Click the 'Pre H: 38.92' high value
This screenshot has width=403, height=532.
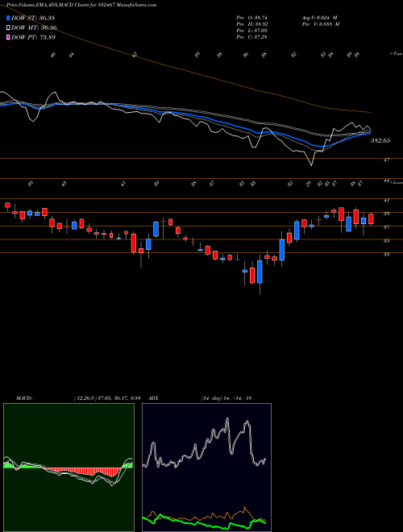tap(252, 24)
